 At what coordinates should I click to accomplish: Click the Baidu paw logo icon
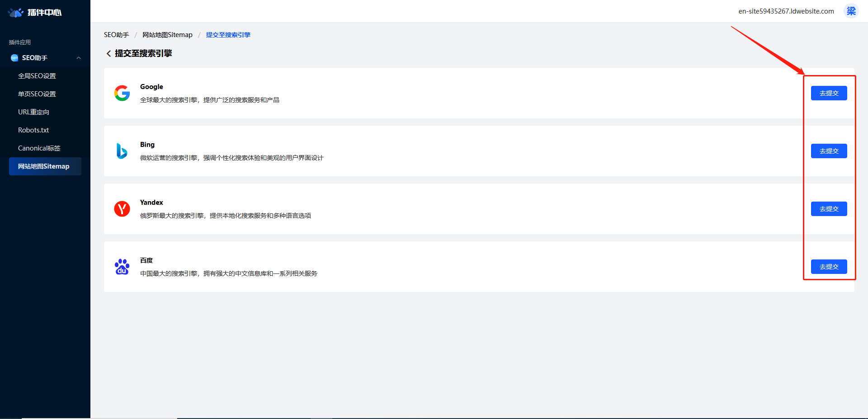coord(122,267)
